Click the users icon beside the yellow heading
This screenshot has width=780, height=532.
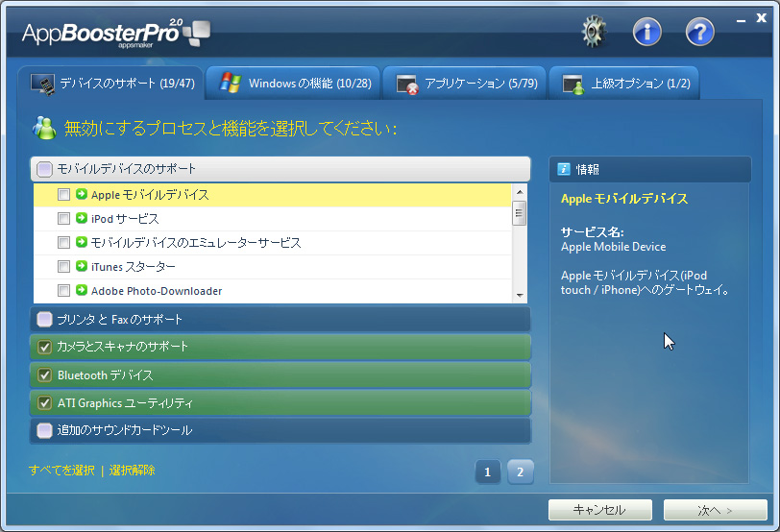pos(44,129)
